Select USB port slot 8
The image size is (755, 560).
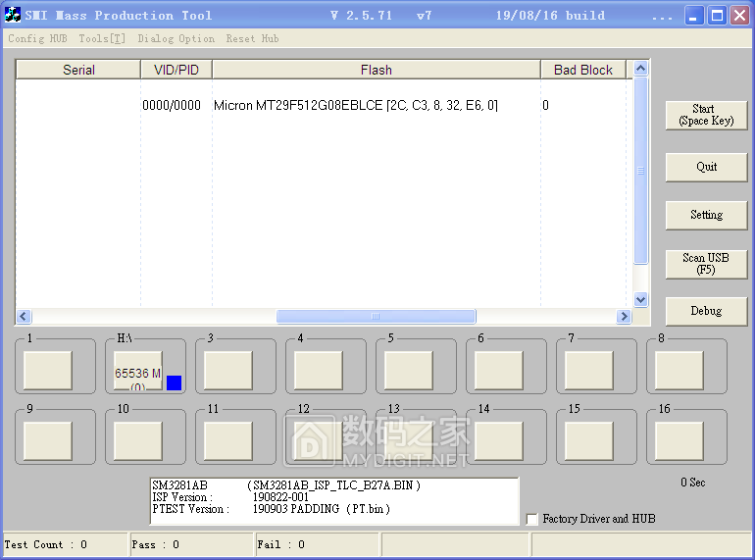tap(679, 371)
